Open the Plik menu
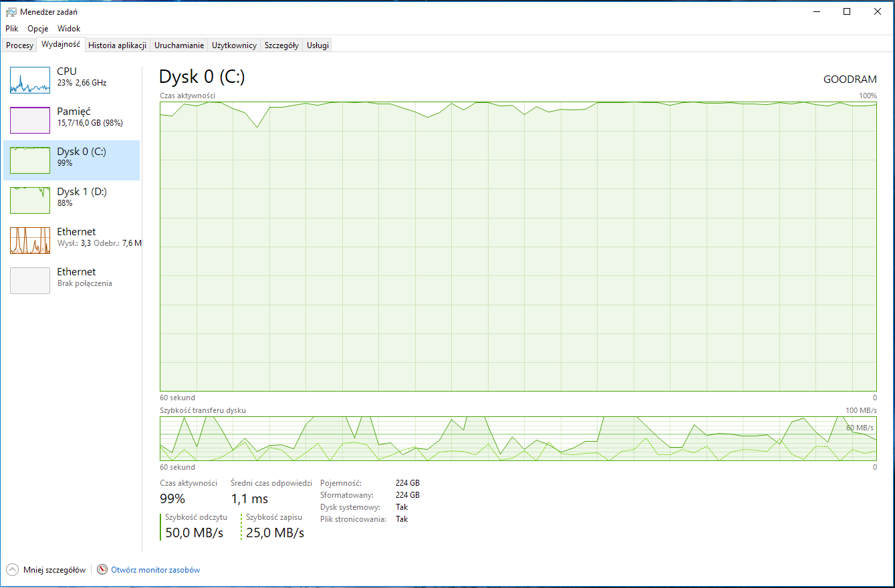Image resolution: width=895 pixels, height=588 pixels. click(x=11, y=29)
